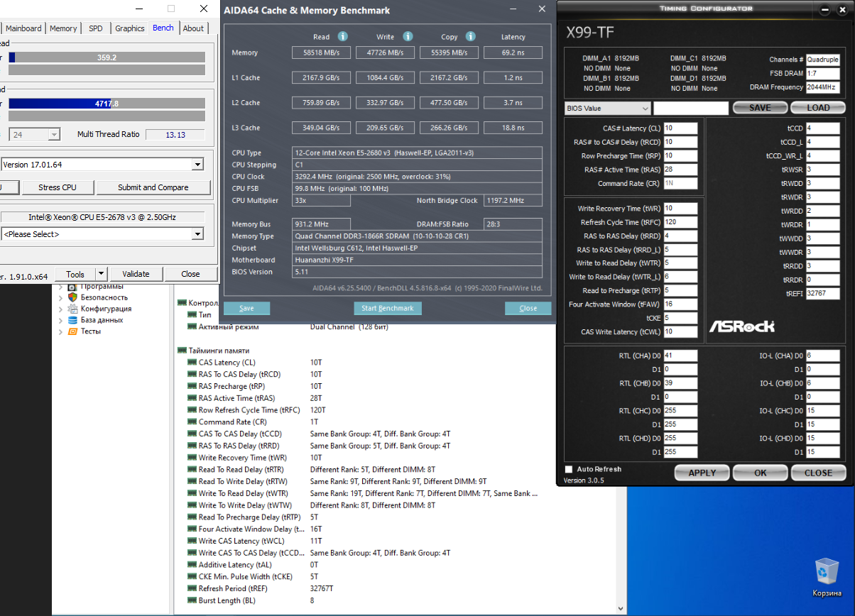Click memory chip icon beside Refresh Period (tREF)

pos(192,588)
